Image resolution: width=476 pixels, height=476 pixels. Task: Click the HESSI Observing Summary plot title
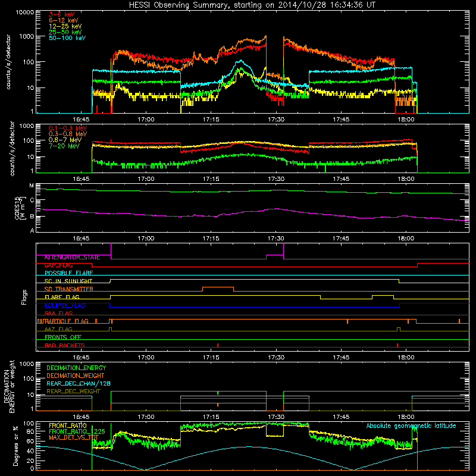tap(252, 5)
